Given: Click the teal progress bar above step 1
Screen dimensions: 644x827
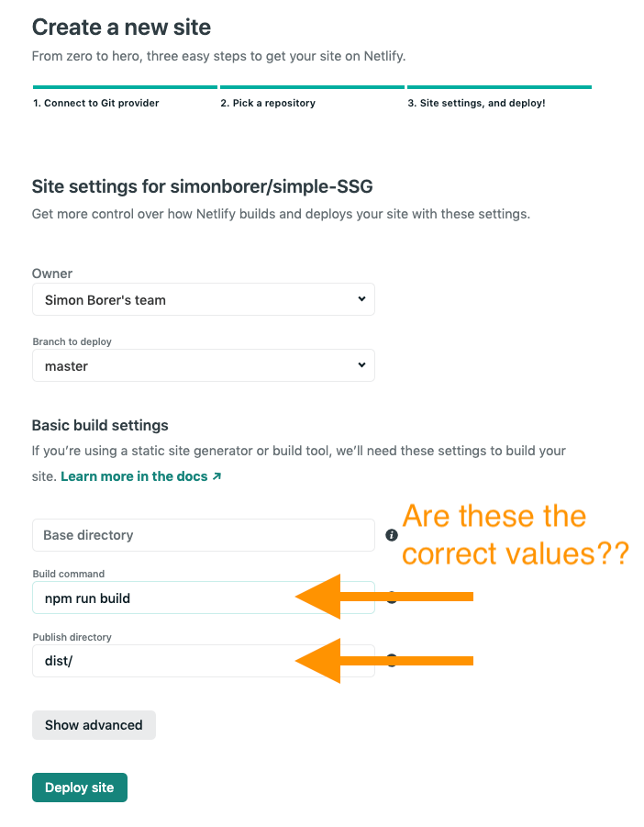Looking at the screenshot, I should (x=125, y=87).
